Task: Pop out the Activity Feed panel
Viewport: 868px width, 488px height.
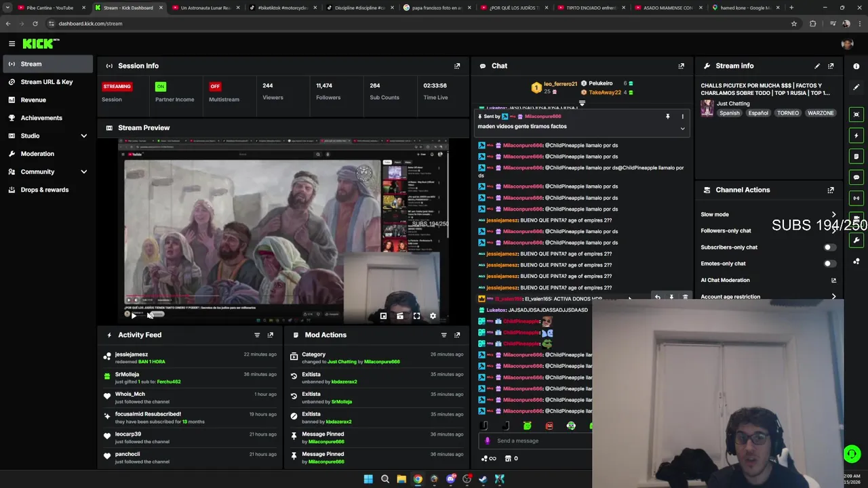Action: coord(271,335)
